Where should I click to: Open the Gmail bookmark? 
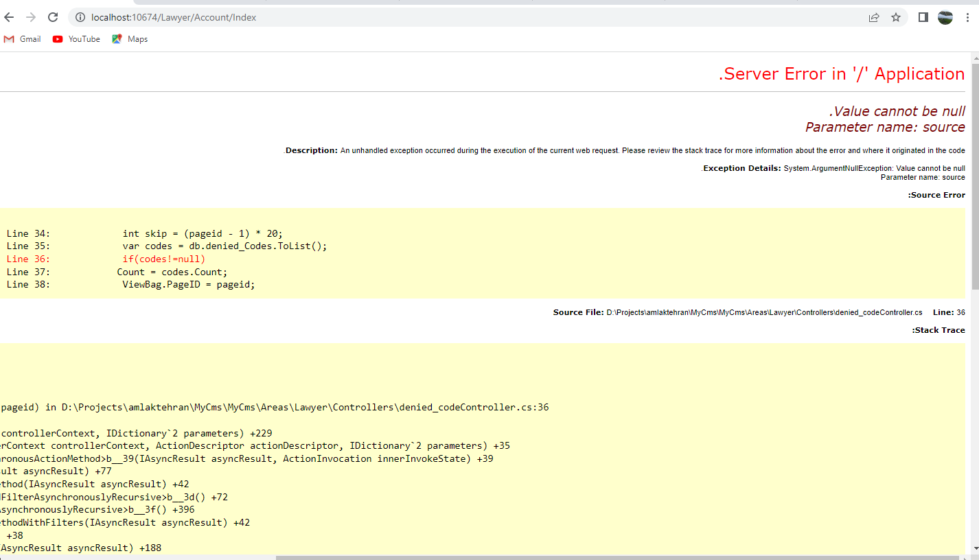[23, 39]
